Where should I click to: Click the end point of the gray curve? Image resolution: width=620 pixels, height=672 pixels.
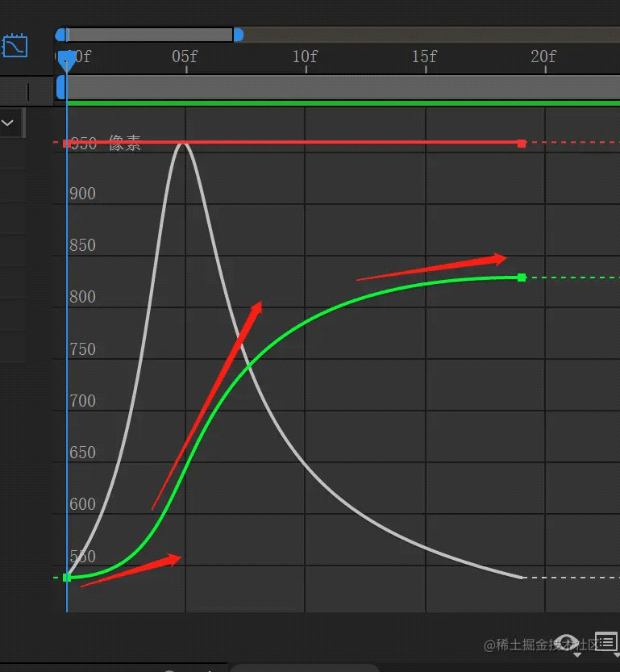coord(522,578)
